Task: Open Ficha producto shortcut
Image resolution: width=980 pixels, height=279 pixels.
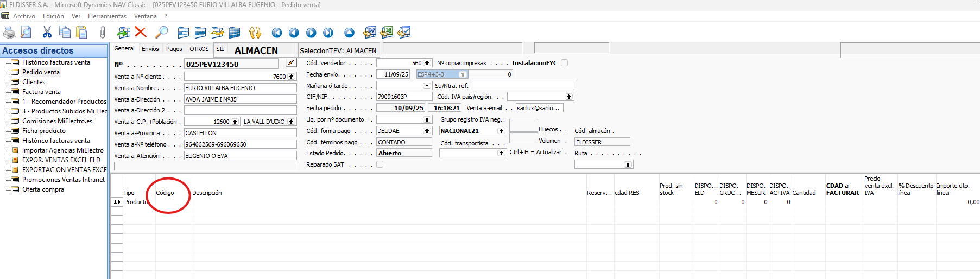Action: click(x=43, y=131)
